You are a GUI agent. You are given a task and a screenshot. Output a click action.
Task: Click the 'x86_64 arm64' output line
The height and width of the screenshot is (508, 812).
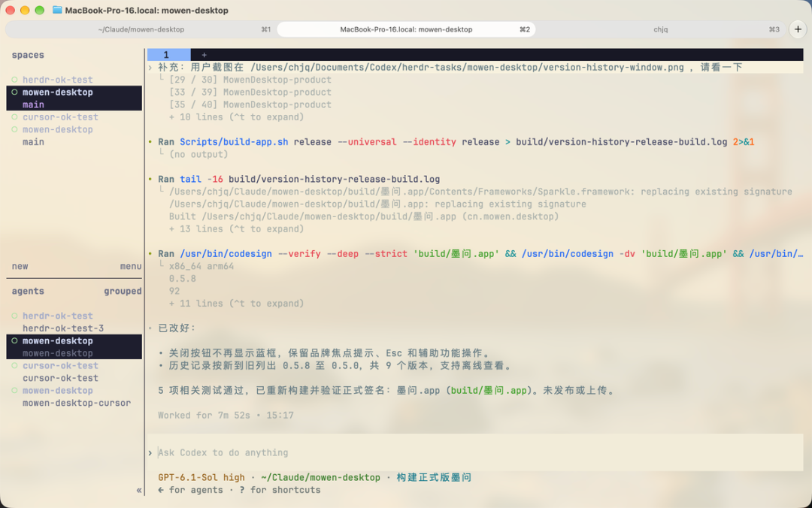click(201, 266)
